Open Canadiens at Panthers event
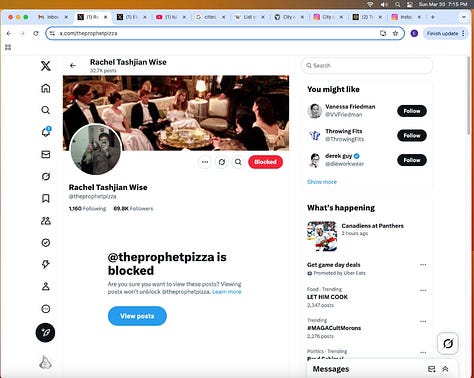The height and width of the screenshot is (378, 474). pyautogui.click(x=367, y=236)
